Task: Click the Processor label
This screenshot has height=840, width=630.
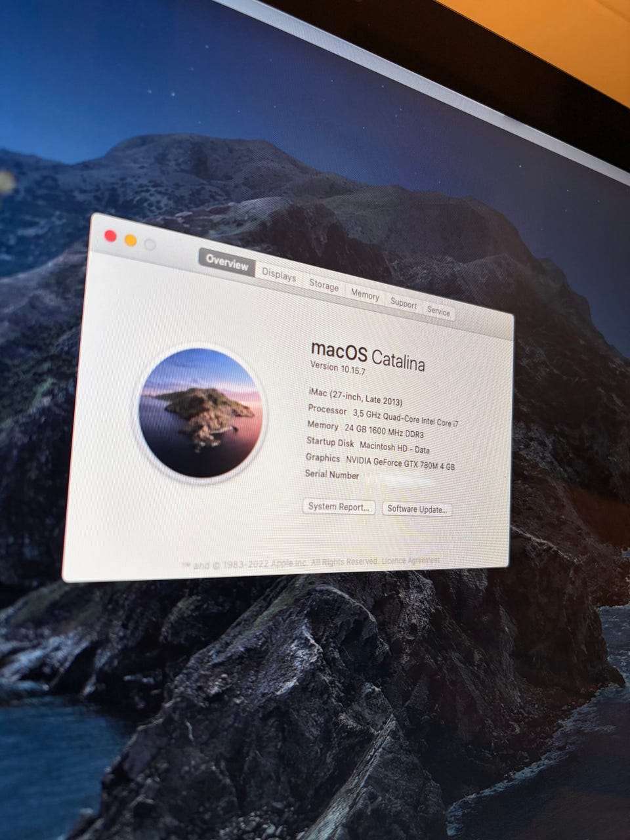Action: (327, 410)
